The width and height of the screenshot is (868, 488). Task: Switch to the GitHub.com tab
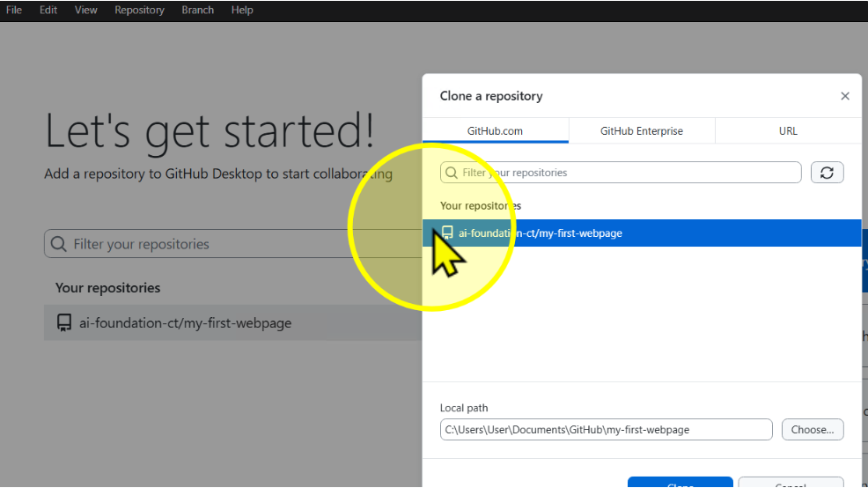point(495,130)
